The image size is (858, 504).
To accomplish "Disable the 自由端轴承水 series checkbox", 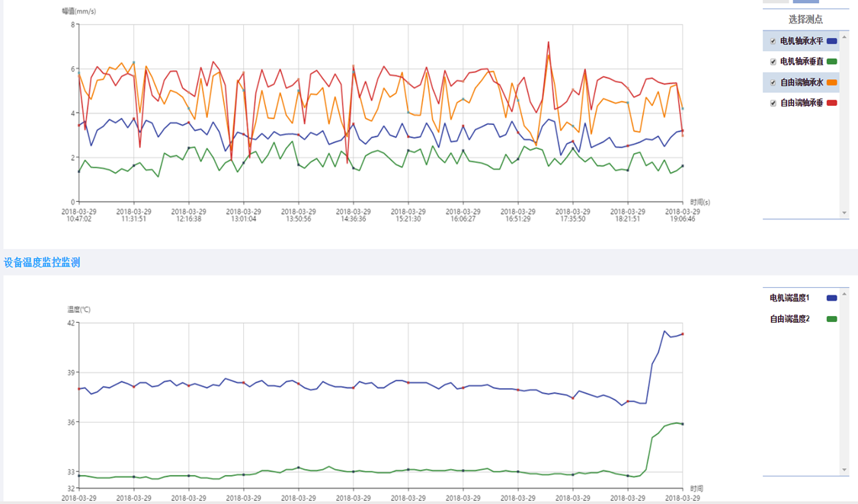I will pyautogui.click(x=773, y=82).
